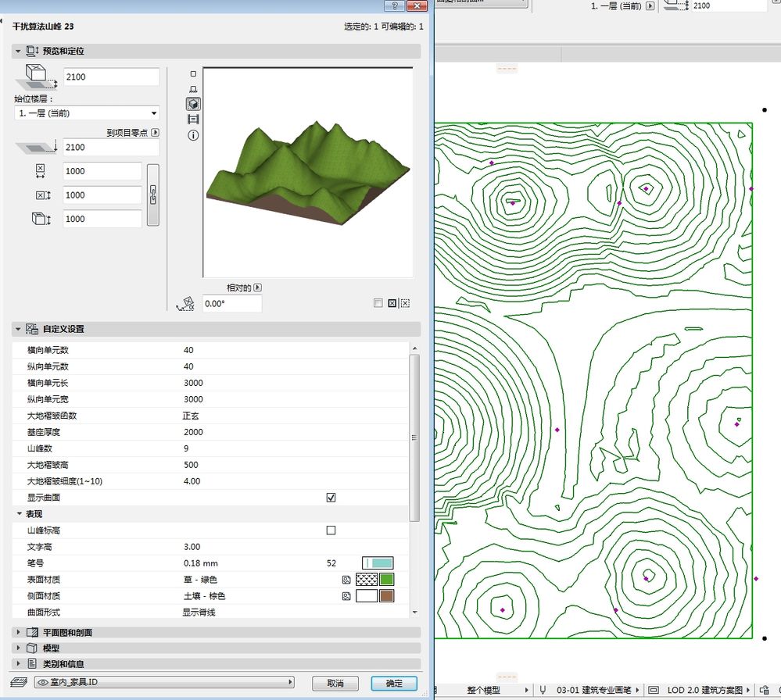
Task: Expand the 类别和信息 panel
Action: click(62, 663)
